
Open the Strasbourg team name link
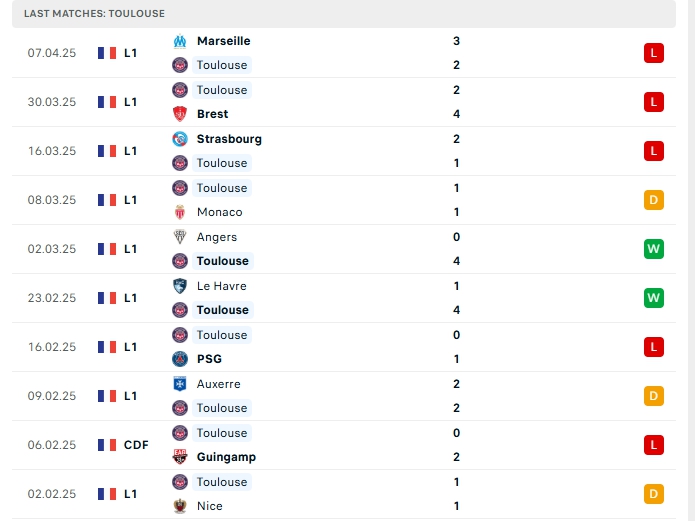point(229,139)
